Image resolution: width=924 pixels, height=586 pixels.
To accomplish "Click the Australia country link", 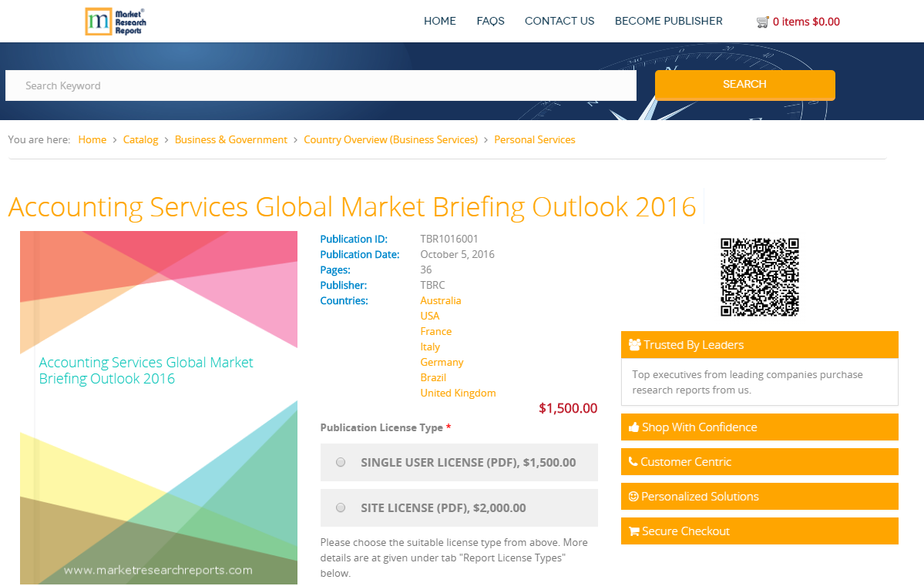I will pos(440,300).
